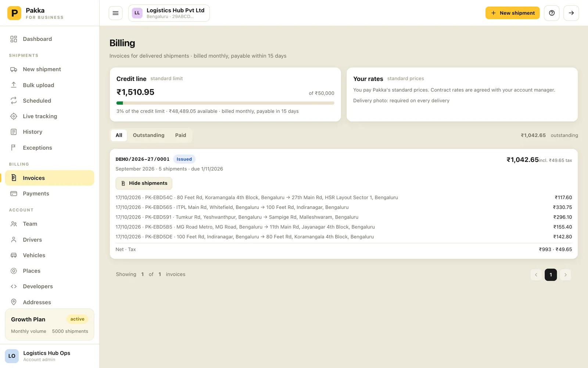Select shipment row PK-EBD565
Image resolution: width=588 pixels, height=368 pixels.
click(344, 207)
